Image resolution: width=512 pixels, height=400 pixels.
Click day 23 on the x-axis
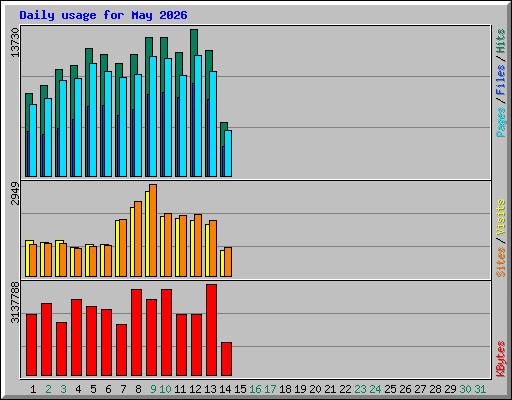click(360, 389)
